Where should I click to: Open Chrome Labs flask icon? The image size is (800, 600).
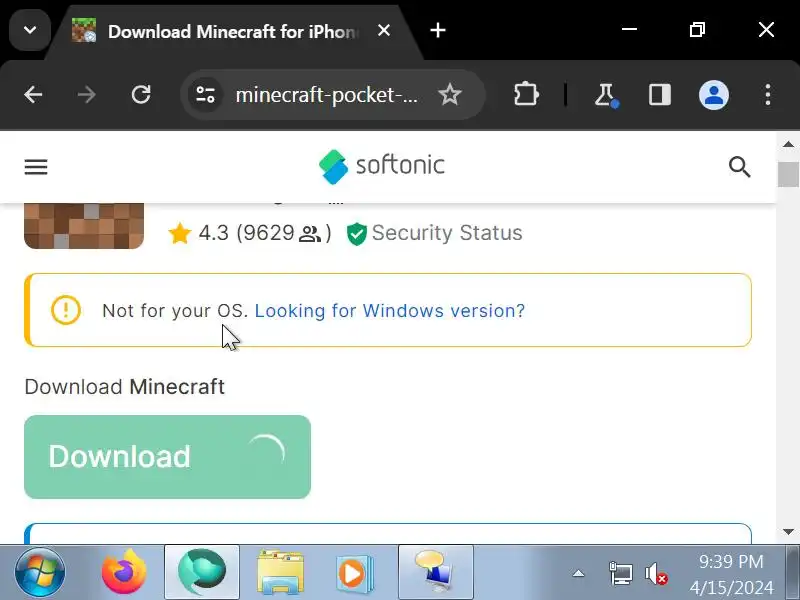point(606,95)
